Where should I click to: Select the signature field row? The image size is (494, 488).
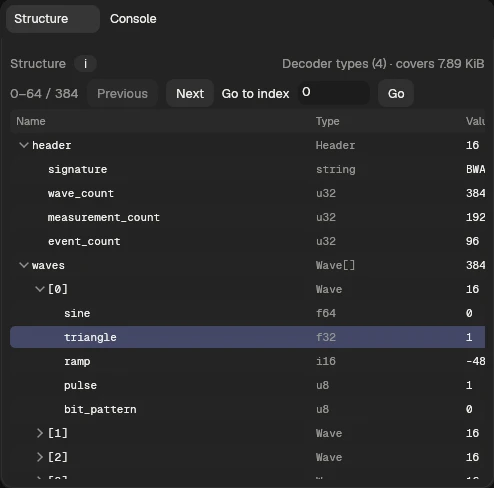247,169
